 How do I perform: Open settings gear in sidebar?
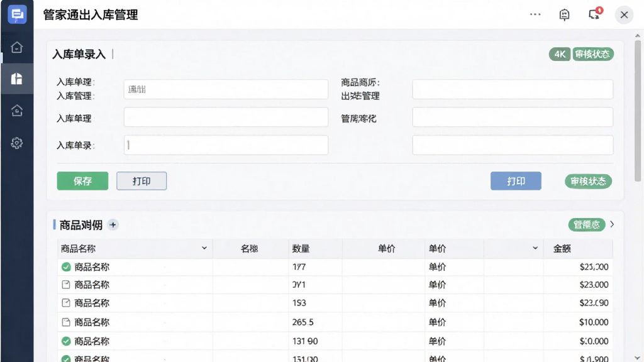(x=17, y=143)
